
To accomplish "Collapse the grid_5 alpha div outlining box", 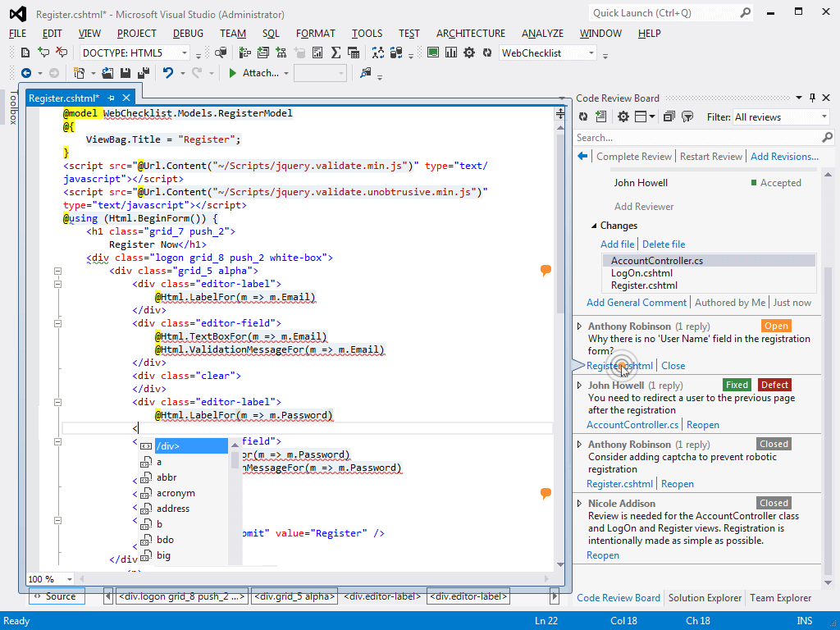I will point(58,271).
